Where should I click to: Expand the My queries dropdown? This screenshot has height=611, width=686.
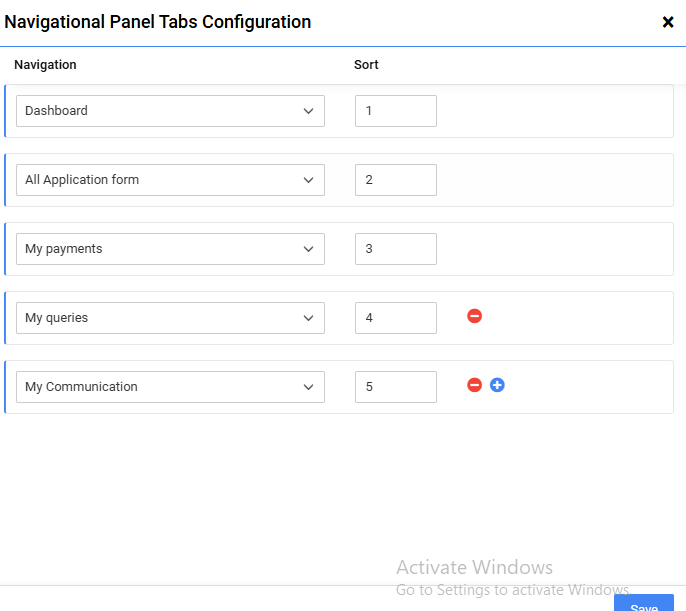(x=170, y=318)
